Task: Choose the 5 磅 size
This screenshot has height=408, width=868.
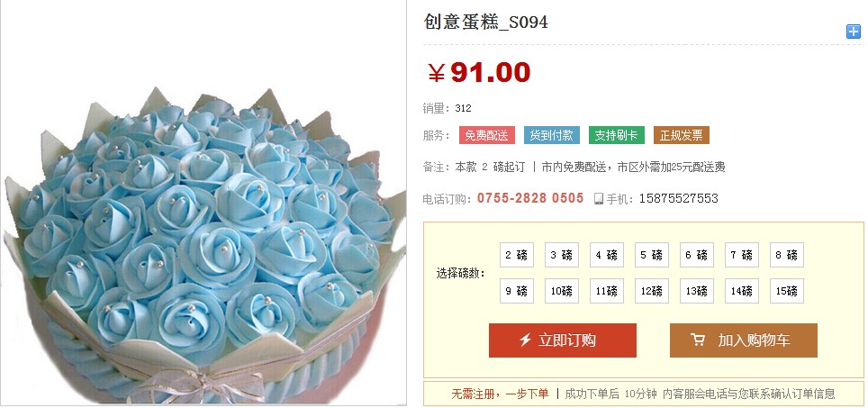Action: (x=651, y=255)
